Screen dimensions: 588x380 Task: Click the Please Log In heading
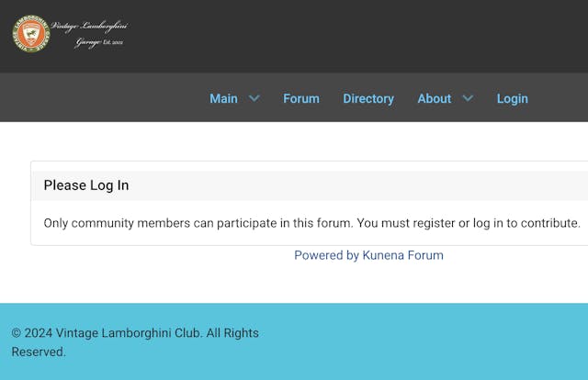pos(86,185)
